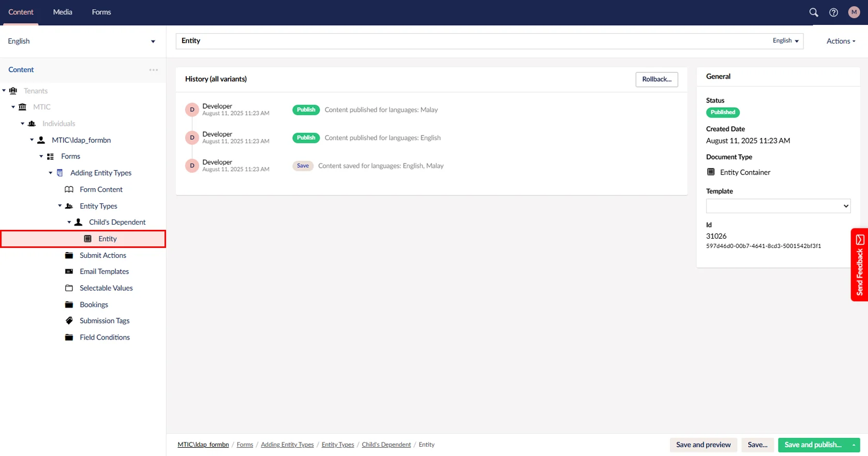This screenshot has width=868, height=456.
Task: Collapse the Child's Dependent tree node
Action: click(x=69, y=222)
